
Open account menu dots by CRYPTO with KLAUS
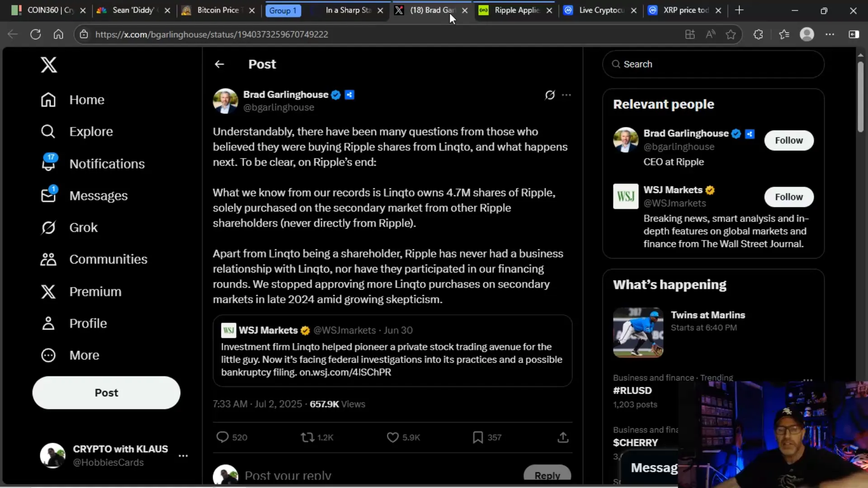183,455
